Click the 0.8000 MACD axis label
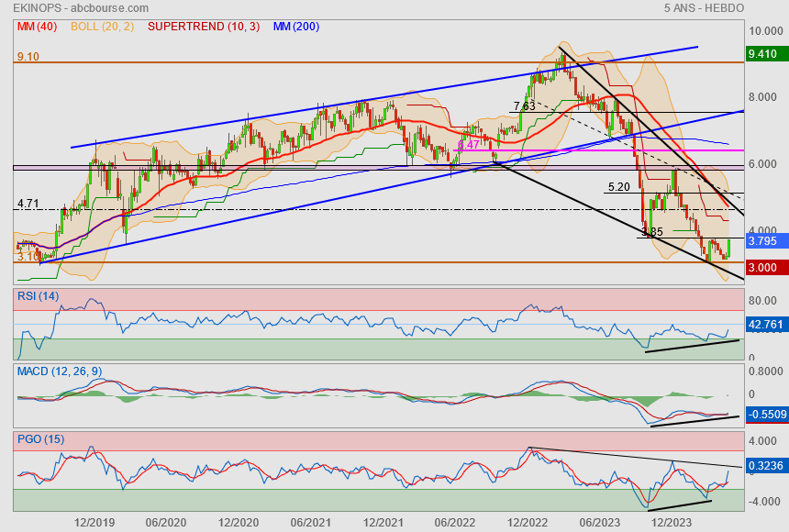Screen dimensions: 789x532 766,371
